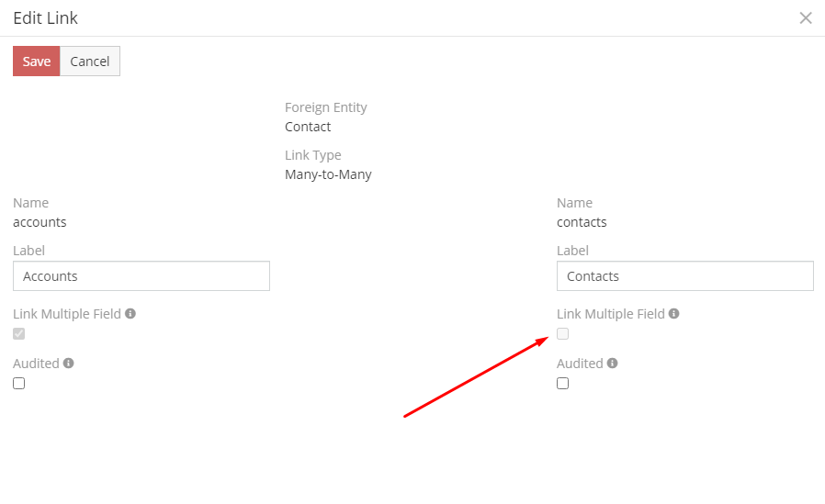The height and width of the screenshot is (504, 825).
Task: Click the Foreign Entity value Contact
Action: pos(308,127)
